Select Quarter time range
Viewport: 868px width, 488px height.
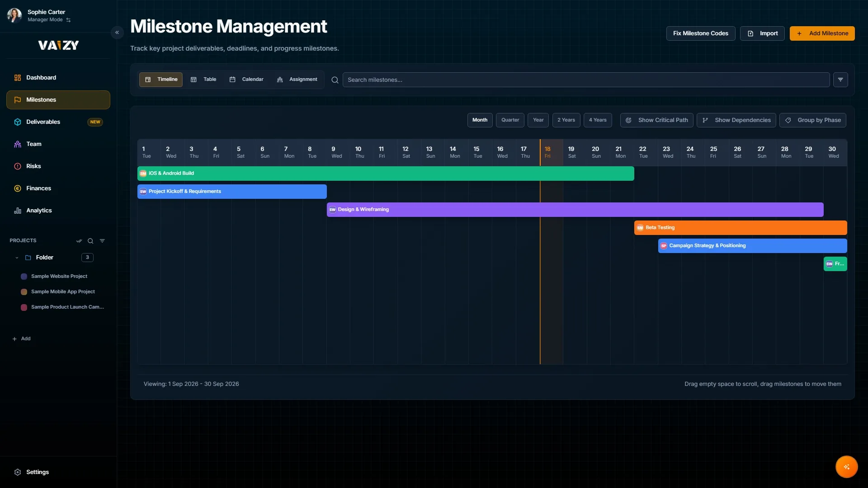[x=510, y=120]
